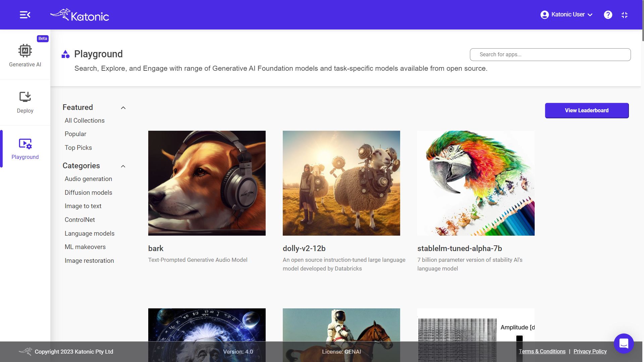Click 'Copyright 2023 Katonic Pty Ltd' text
644x362 pixels.
[x=74, y=352]
